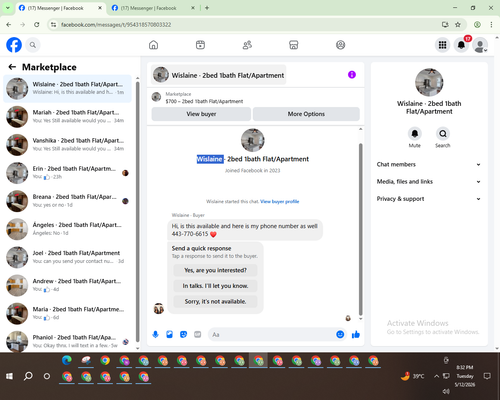This screenshot has width=500, height=400.
Task: Choose a sticker icon
Action: (x=183, y=334)
